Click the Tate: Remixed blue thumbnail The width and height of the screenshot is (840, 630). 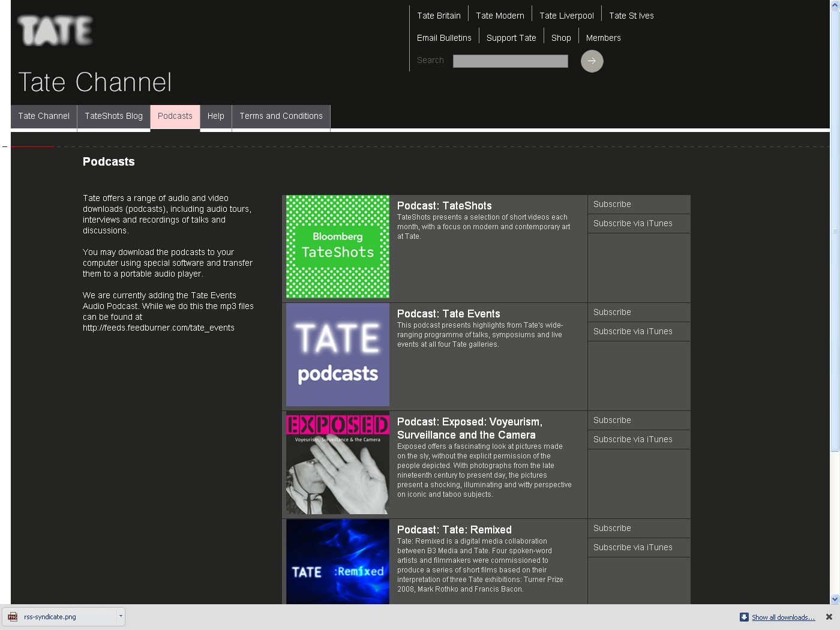[x=338, y=562]
